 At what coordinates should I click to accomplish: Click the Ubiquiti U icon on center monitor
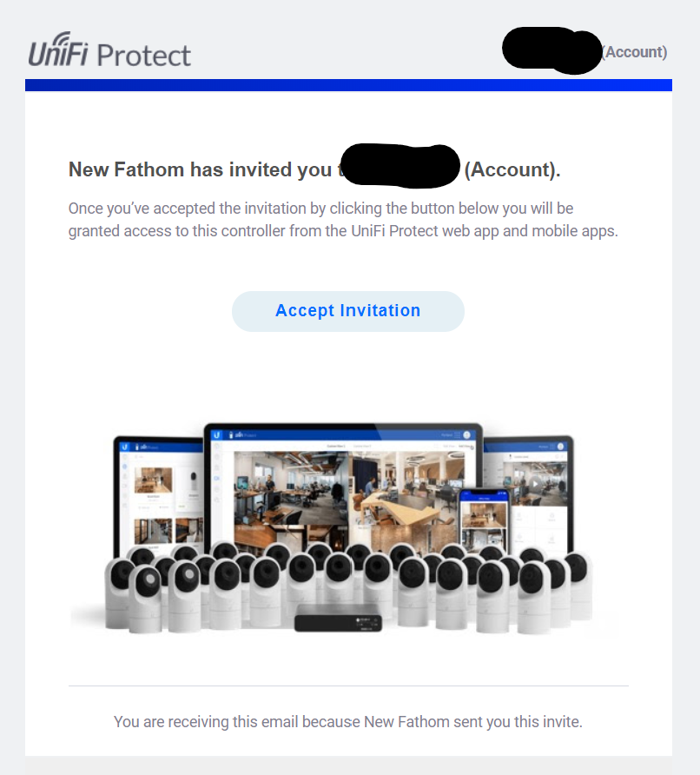(216, 435)
